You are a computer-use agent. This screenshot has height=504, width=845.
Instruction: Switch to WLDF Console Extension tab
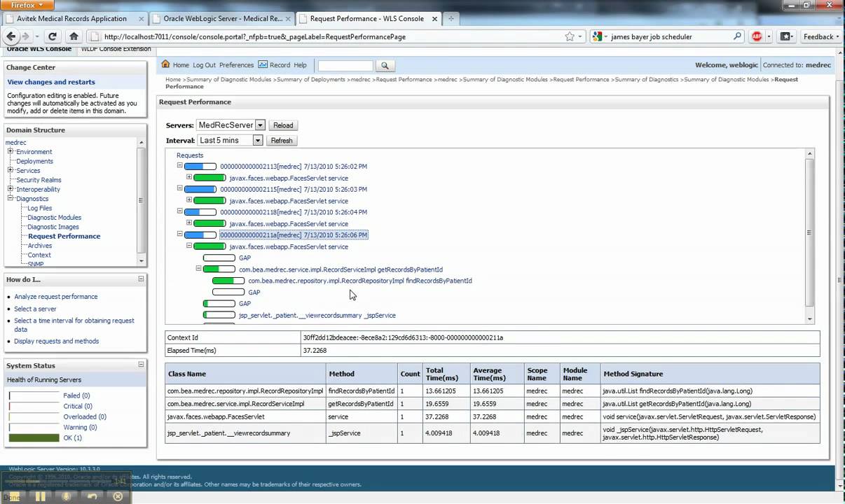click(x=116, y=49)
